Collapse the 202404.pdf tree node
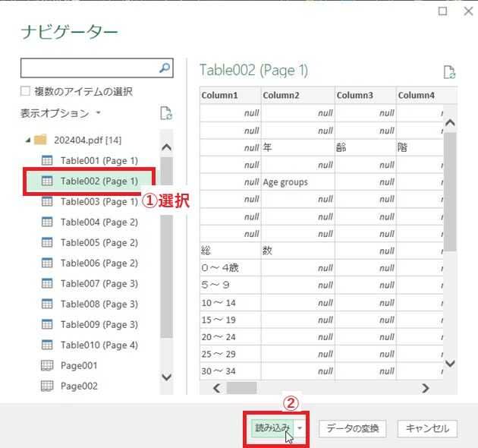The height and width of the screenshot is (448, 478). click(x=28, y=140)
